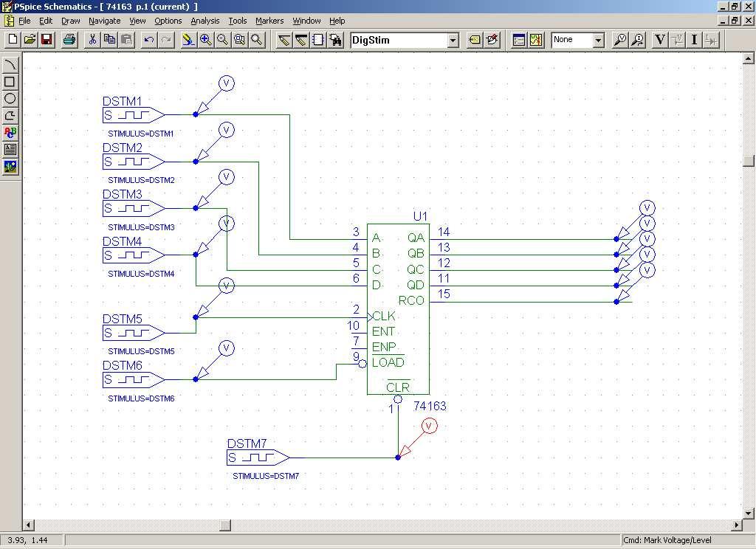The height and width of the screenshot is (549, 756).
Task: Select the 74163 part label text
Action: (x=430, y=407)
